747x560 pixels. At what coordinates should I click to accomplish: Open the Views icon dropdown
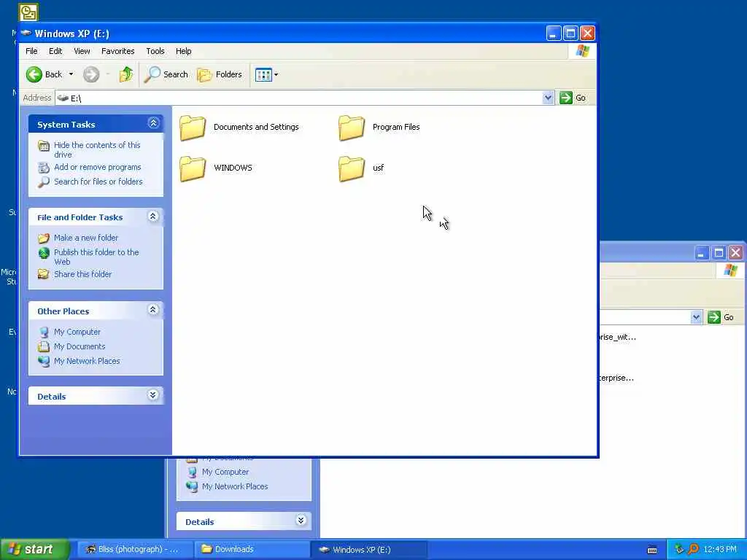click(x=266, y=74)
